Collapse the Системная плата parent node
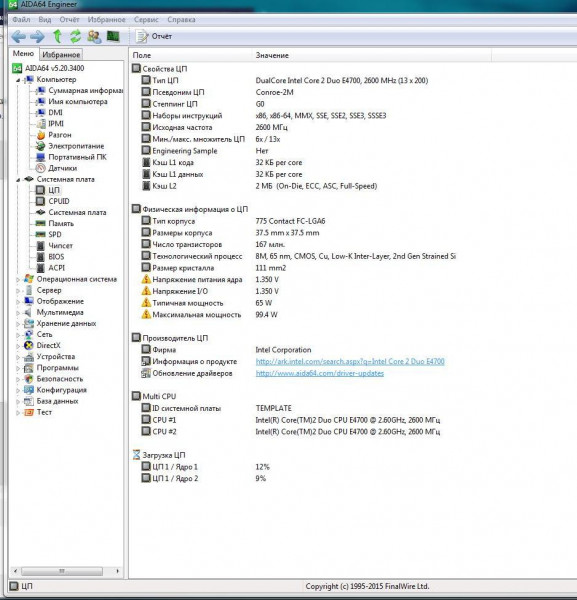 coord(18,179)
